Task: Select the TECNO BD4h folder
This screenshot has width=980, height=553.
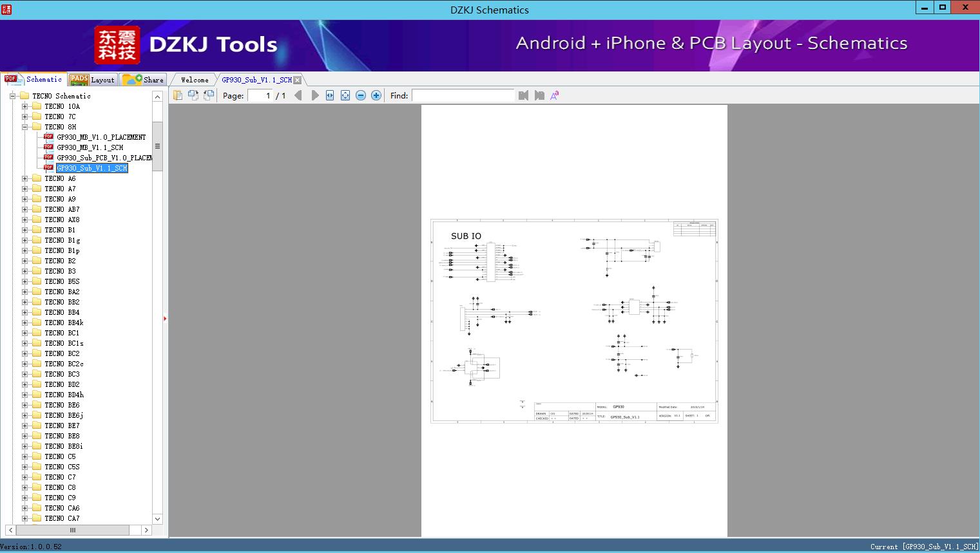Action: coord(64,395)
